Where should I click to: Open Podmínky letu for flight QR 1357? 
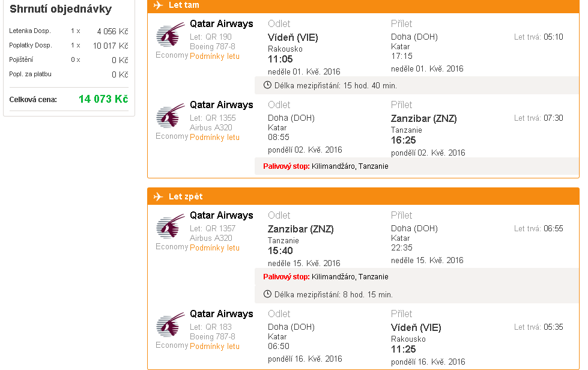pyautogui.click(x=214, y=248)
